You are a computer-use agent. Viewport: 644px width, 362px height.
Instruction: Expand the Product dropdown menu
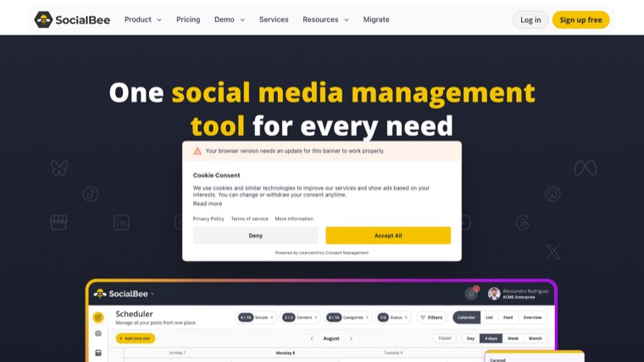tap(143, 19)
